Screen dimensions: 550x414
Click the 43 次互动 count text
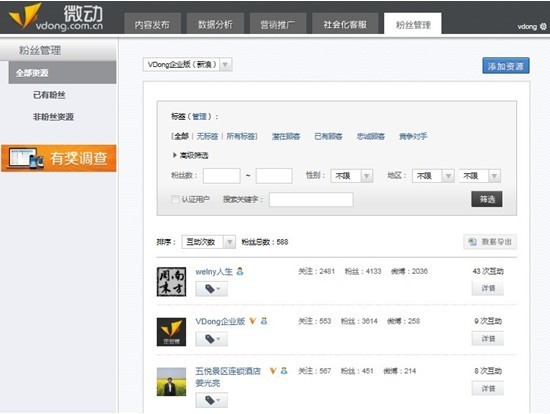coord(488,271)
